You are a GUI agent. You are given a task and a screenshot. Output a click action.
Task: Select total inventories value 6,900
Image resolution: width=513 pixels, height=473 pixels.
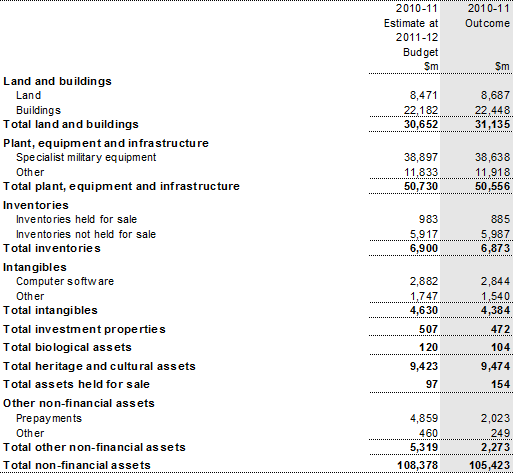tap(424, 248)
